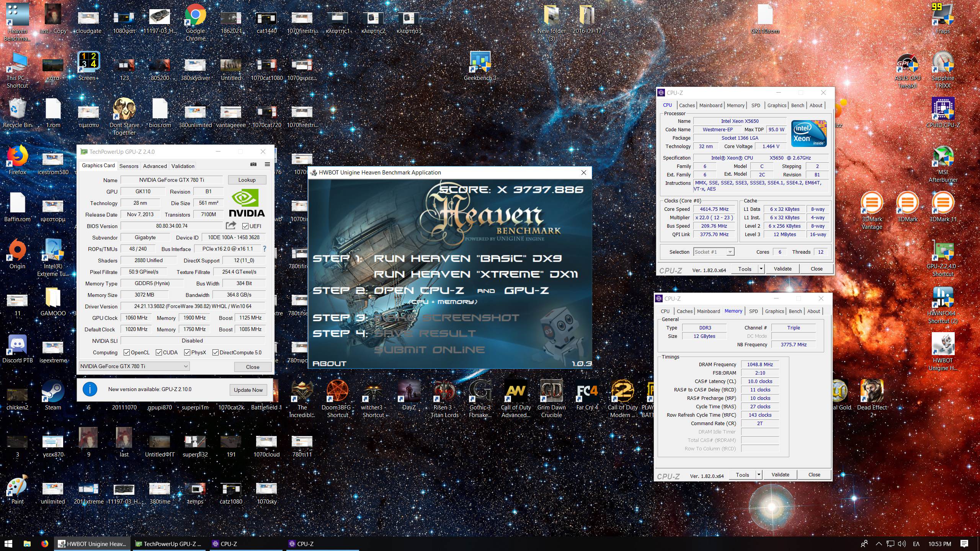
Task: Click the taskbar volume icon
Action: tap(902, 543)
